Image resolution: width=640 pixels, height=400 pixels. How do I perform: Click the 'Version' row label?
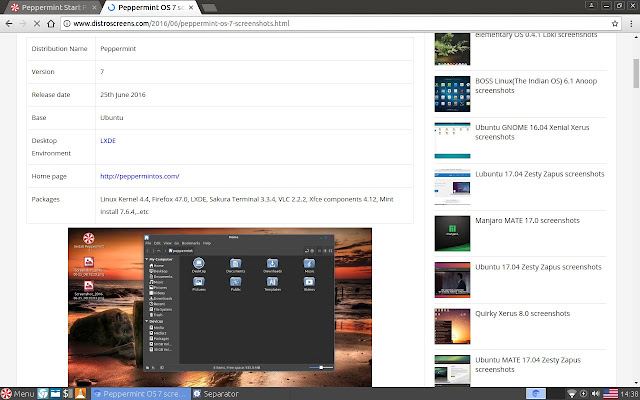click(43, 71)
